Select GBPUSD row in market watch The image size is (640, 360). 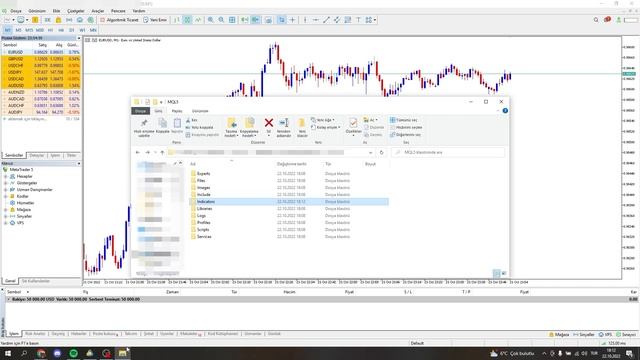coord(41,59)
